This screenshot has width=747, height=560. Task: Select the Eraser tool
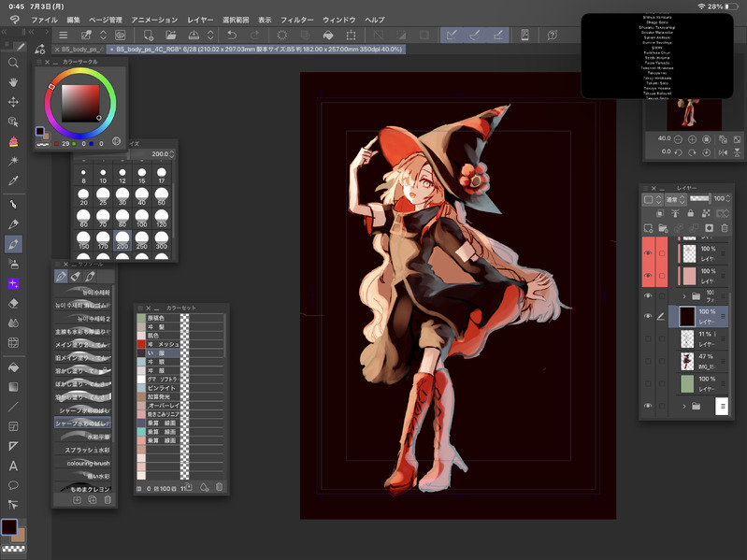13,303
